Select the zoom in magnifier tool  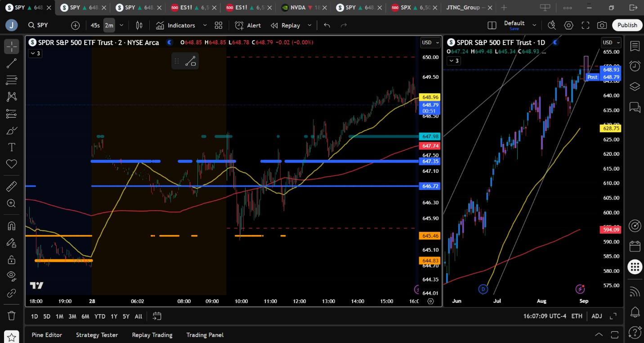12,203
